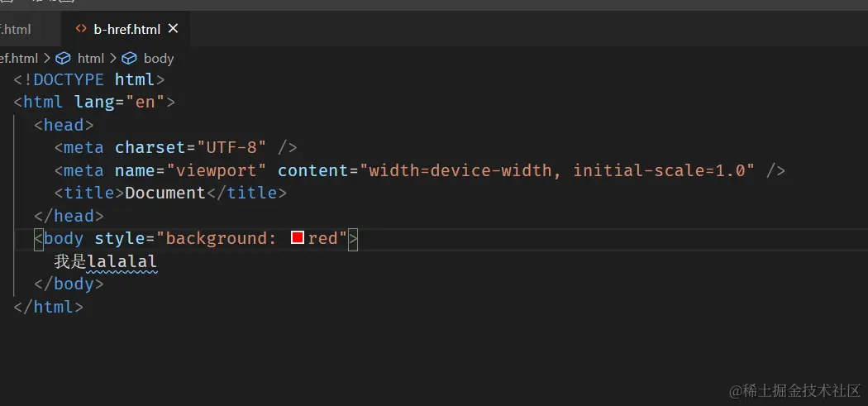The image size is (868, 406).
Task: Click the underlined lalalal text
Action: click(x=122, y=261)
